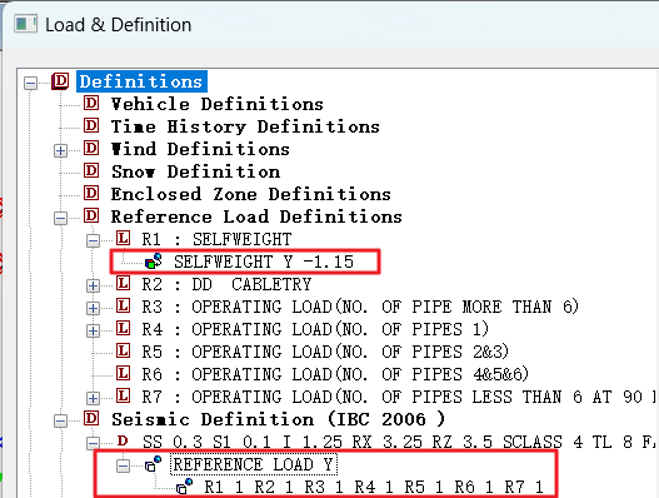The image size is (659, 498).
Task: Click the L icon for R1 : SELFWEIGHT
Action: pyautogui.click(x=123, y=238)
